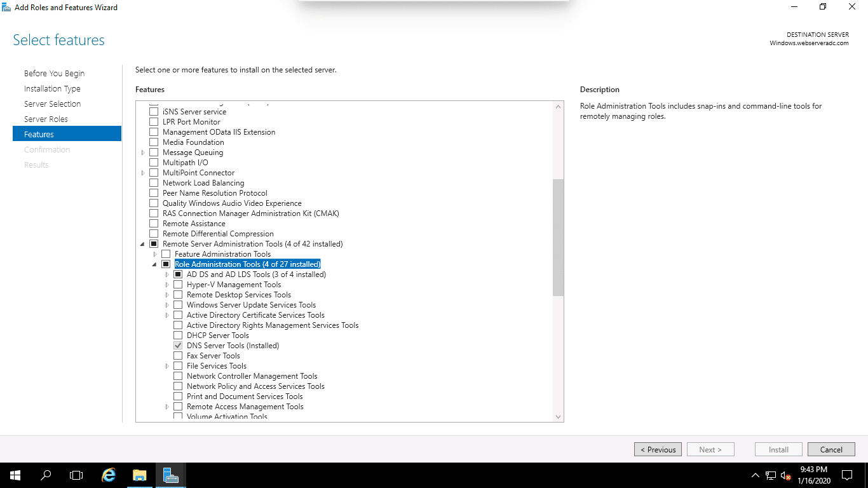Open Task View on the taskbar
Image resolution: width=868 pixels, height=488 pixels.
click(x=76, y=475)
